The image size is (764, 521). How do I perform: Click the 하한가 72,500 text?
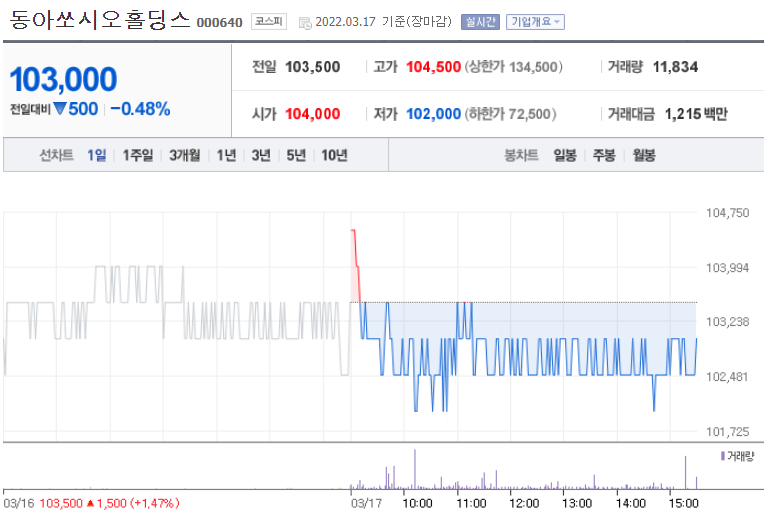(510, 114)
